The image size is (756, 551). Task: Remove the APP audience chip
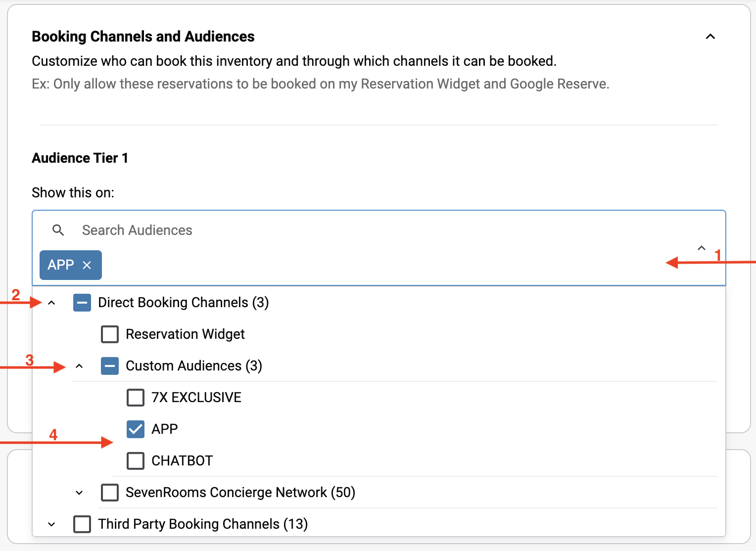(87, 265)
